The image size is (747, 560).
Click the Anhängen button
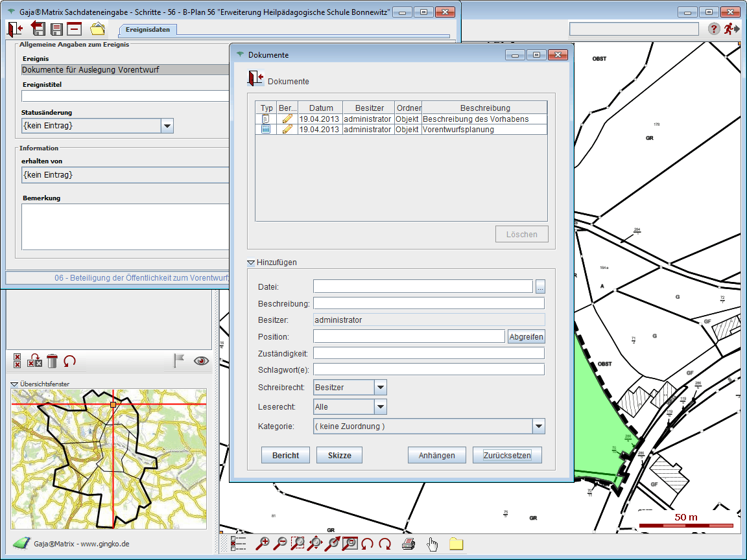436,455
